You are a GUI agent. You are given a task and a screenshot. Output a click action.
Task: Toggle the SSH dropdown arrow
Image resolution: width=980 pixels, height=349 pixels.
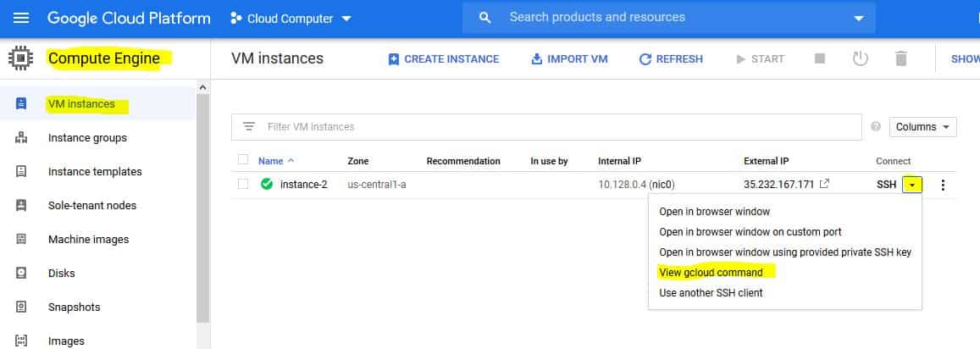click(912, 185)
